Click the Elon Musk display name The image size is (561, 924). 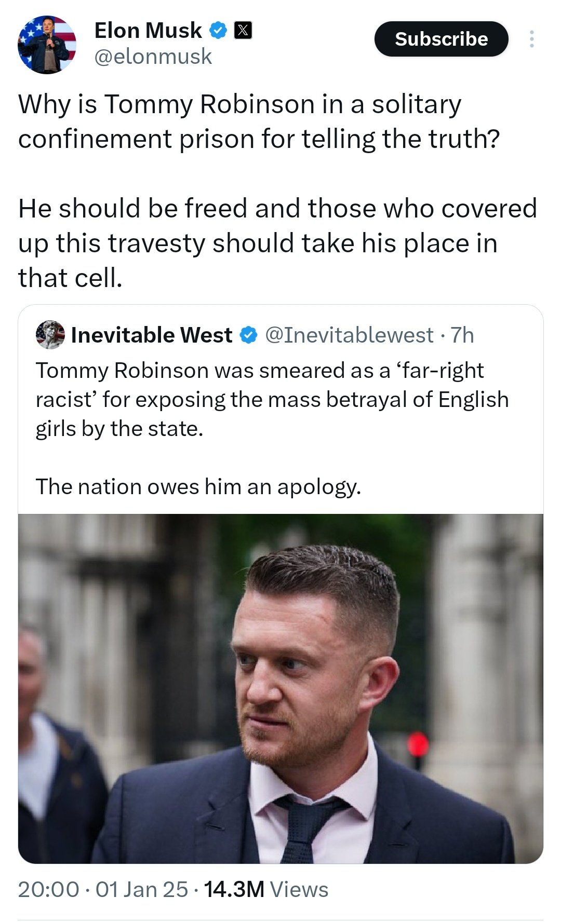[x=148, y=31]
